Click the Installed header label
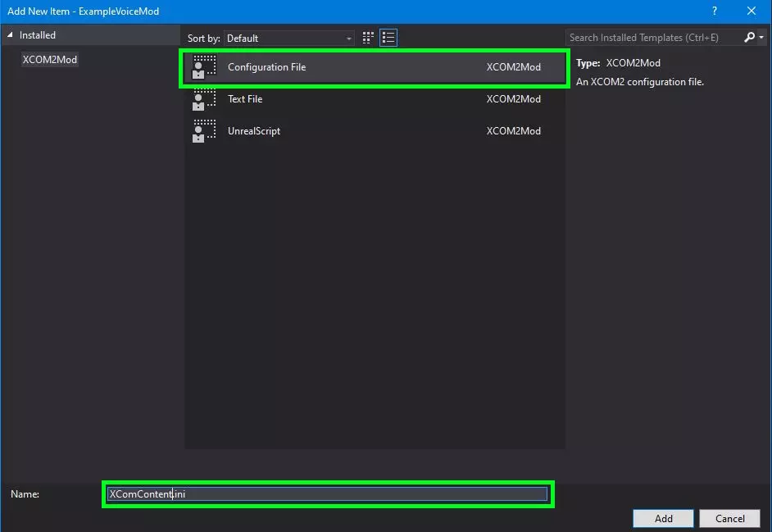 (x=38, y=35)
